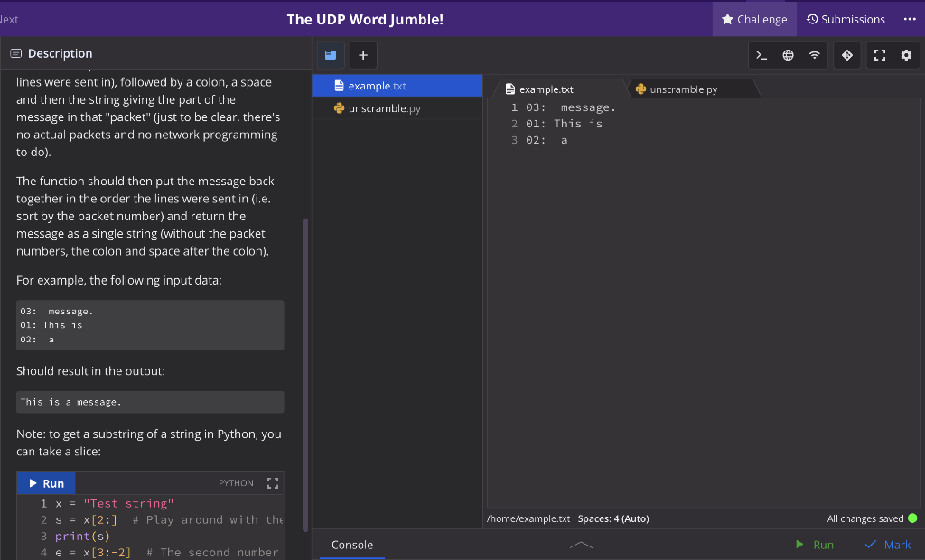Switch to the Submissions tab
This screenshot has width=925, height=560.
(x=846, y=18)
